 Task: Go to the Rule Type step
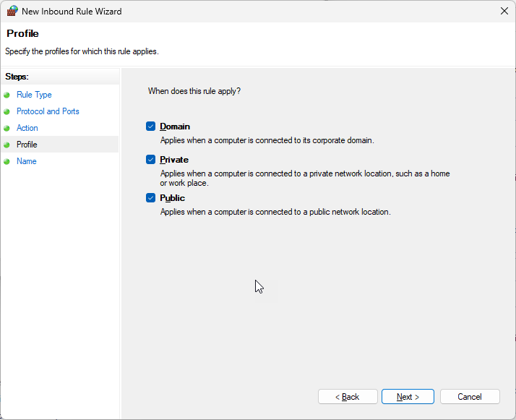coord(34,95)
